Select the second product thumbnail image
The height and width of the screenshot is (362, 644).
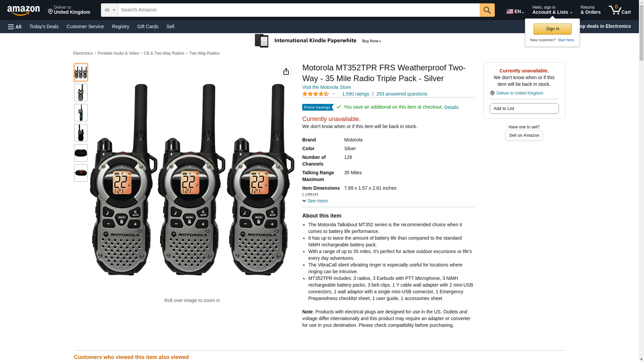coord(81,93)
